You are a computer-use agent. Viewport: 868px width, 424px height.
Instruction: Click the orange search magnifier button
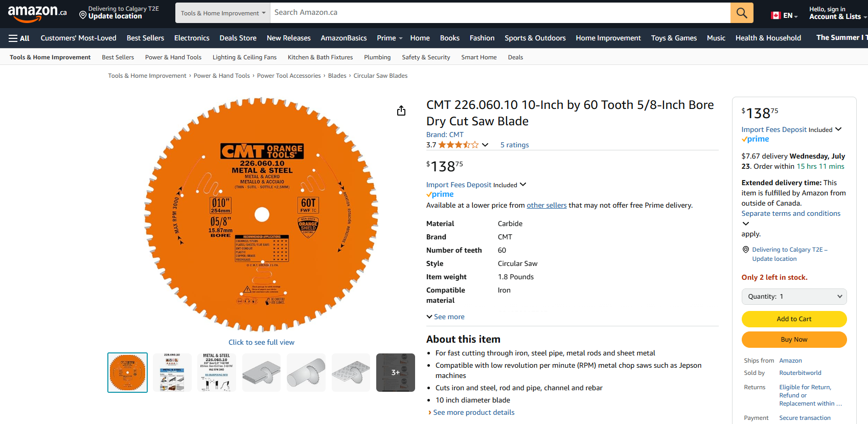742,13
